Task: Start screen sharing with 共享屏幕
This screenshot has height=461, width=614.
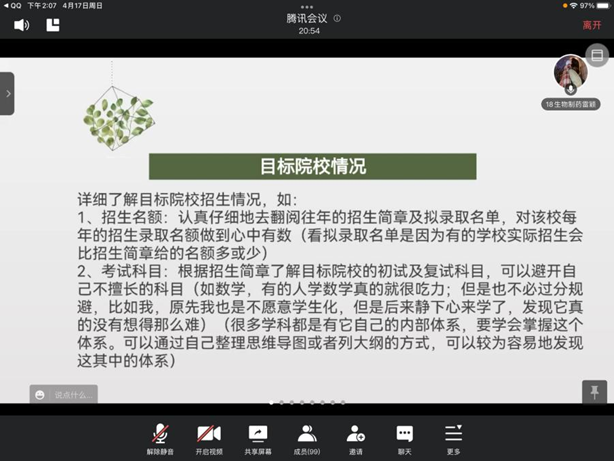Action: point(258,438)
